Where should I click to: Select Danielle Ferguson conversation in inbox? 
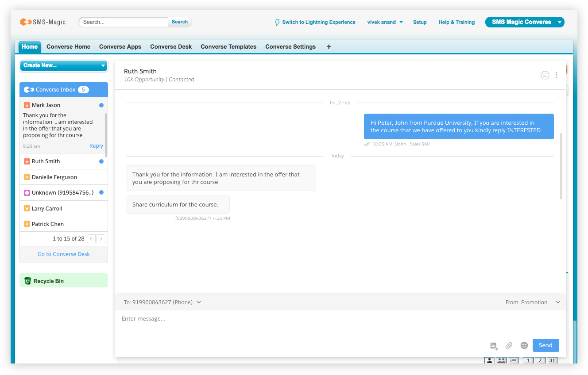64,177
